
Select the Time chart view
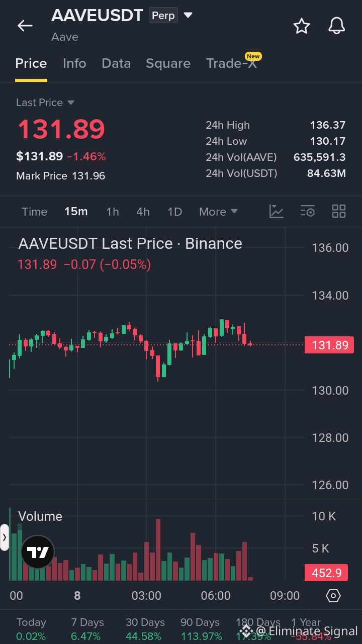pyautogui.click(x=34, y=212)
